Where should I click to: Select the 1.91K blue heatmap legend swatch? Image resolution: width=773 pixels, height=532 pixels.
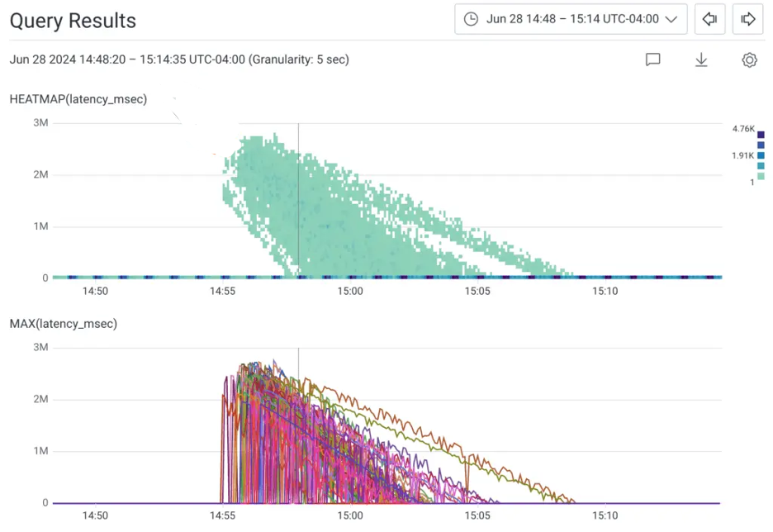(761, 155)
